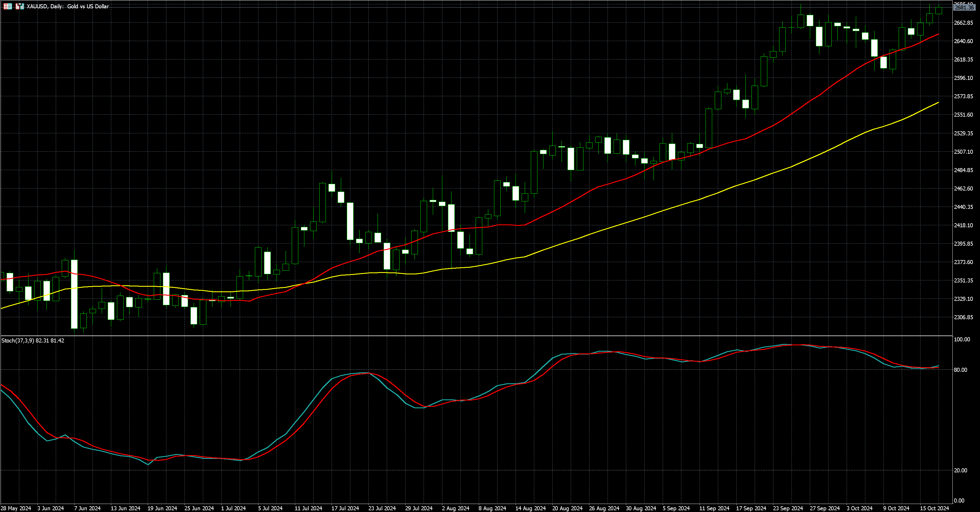The image size is (980, 512).
Task: Click the 17 Jul 2024 date label
Action: click(345, 508)
